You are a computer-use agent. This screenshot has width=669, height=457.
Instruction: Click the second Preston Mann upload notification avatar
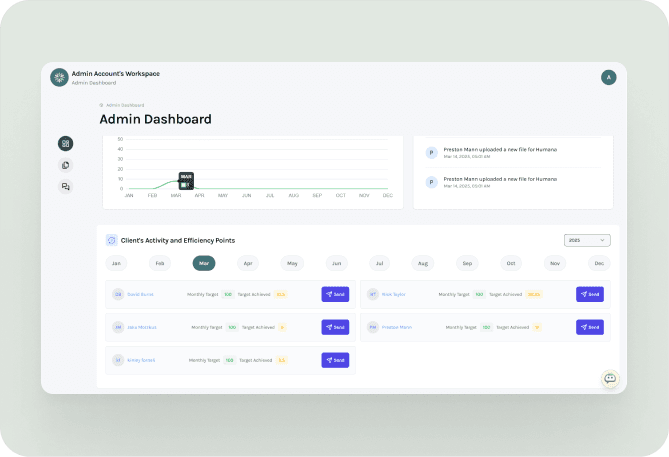tap(431, 182)
